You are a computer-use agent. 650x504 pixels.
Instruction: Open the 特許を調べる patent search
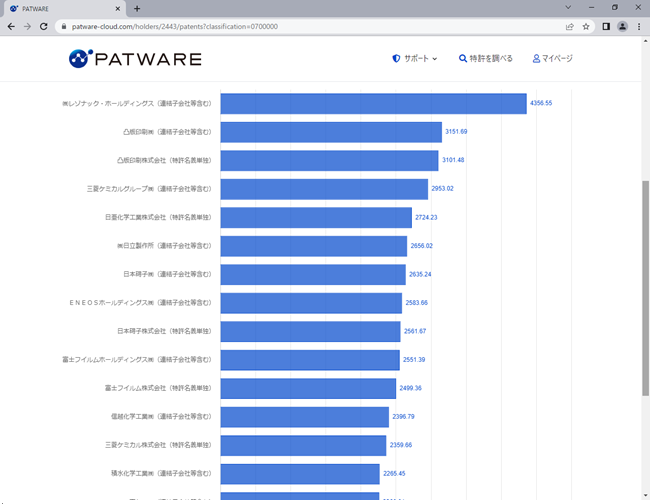[x=486, y=59]
